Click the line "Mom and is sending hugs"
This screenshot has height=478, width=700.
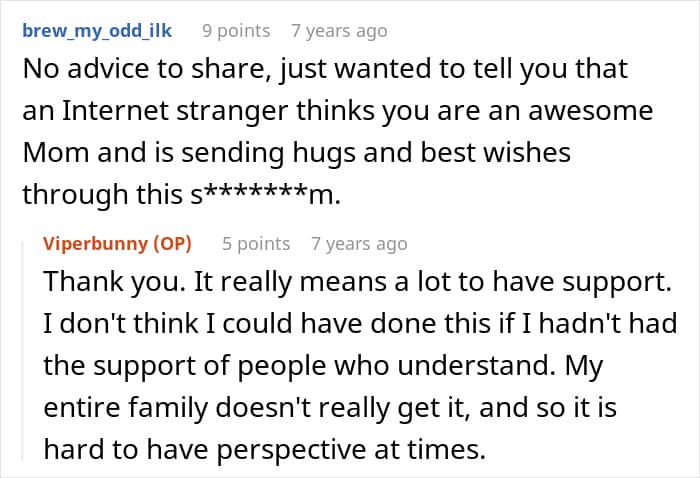tap(296, 153)
